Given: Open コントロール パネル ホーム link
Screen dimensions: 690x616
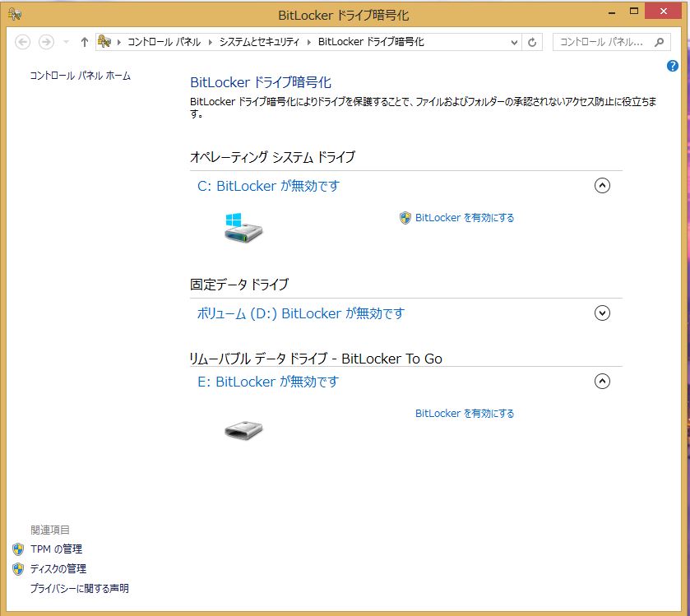Looking at the screenshot, I should click(x=80, y=76).
